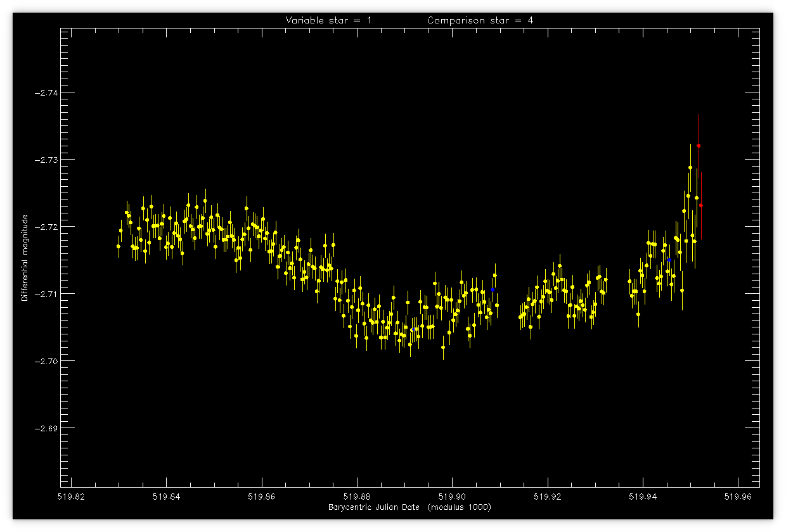Select the lower red data point
Viewport: 786px width, 532px height.
pos(701,205)
